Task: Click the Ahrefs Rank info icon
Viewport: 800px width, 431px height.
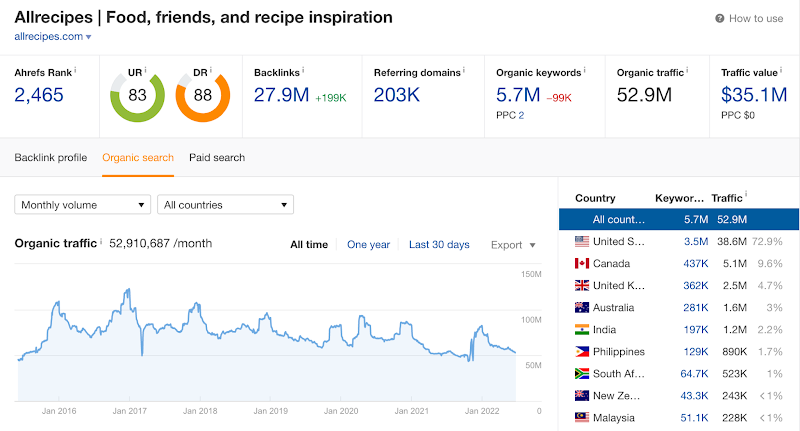Action: click(76, 69)
